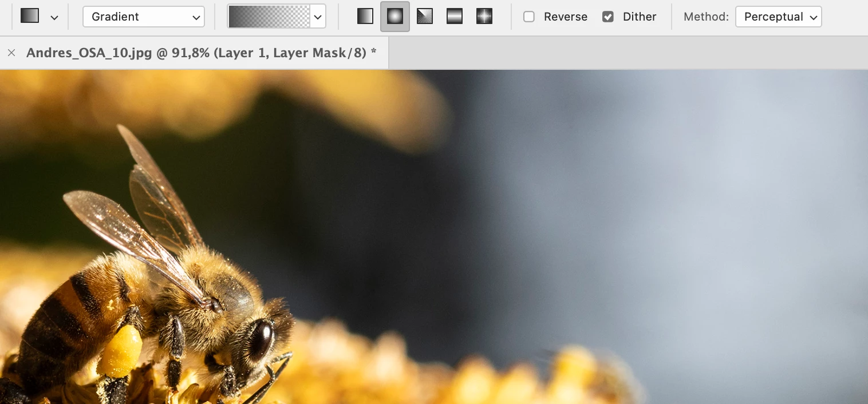The width and height of the screenshot is (868, 404).
Task: Select the Reflected Gradient style
Action: [455, 17]
